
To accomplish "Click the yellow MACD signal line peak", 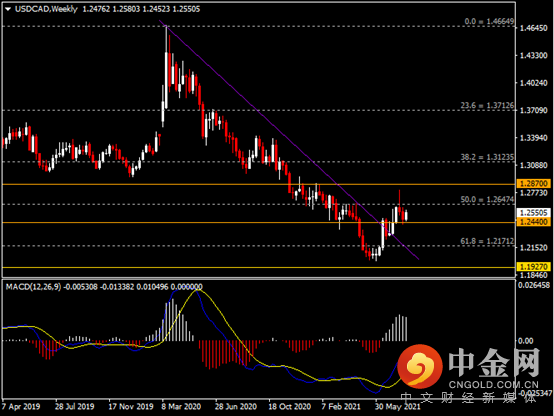I will click(x=198, y=290).
